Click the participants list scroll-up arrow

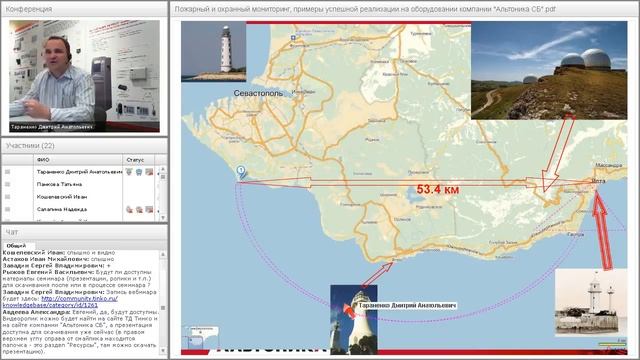pyautogui.click(x=162, y=169)
